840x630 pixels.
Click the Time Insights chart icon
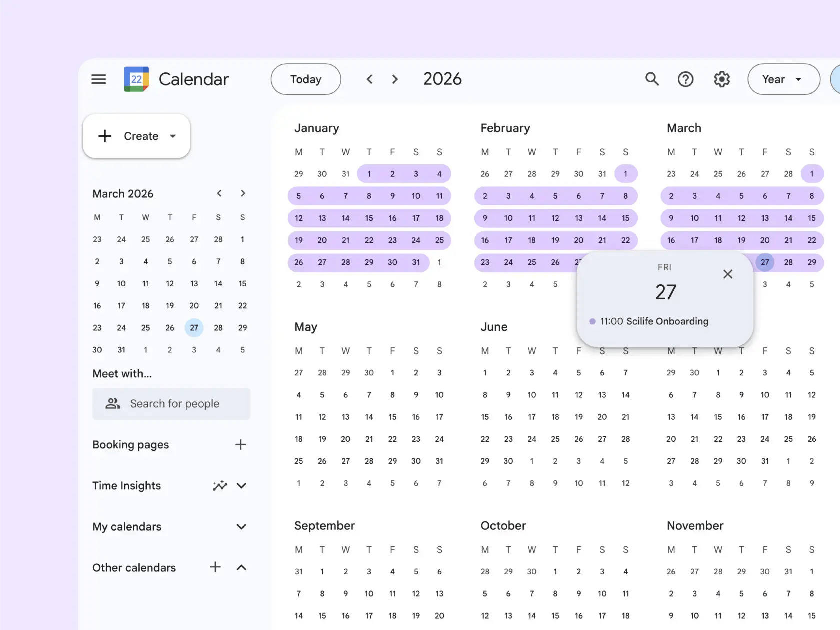tap(220, 485)
